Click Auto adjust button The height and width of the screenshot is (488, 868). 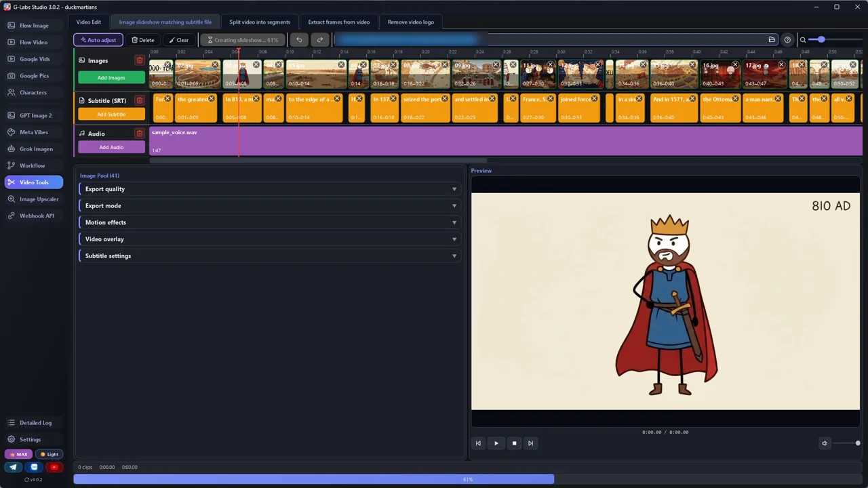coord(98,40)
